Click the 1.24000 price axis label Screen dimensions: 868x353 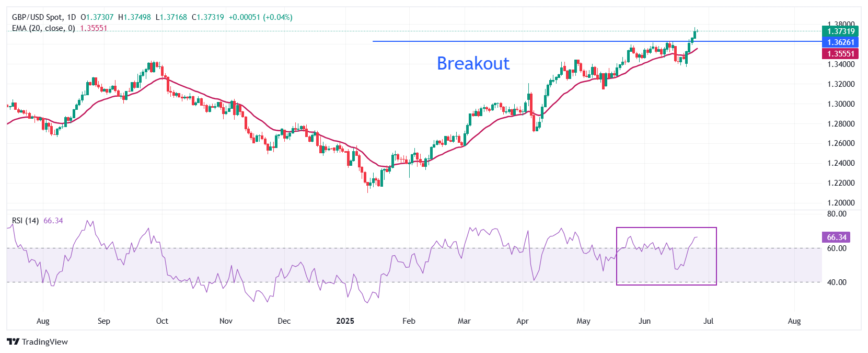(x=841, y=163)
